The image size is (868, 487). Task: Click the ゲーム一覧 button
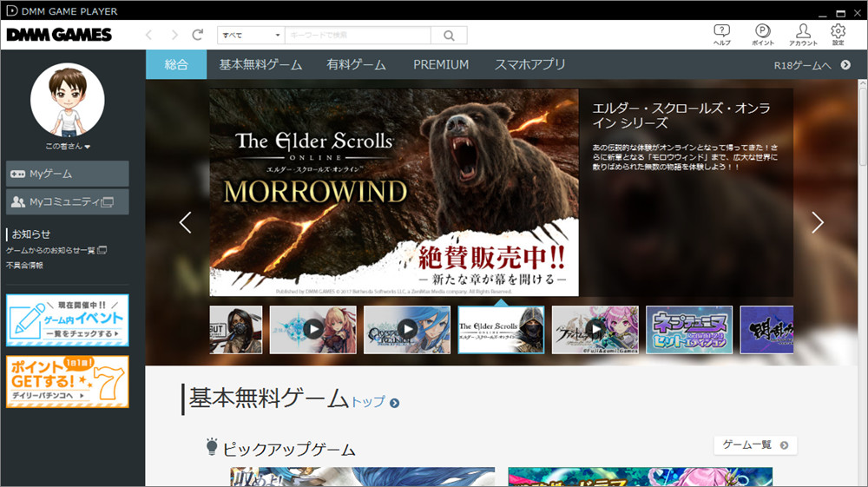(756, 445)
